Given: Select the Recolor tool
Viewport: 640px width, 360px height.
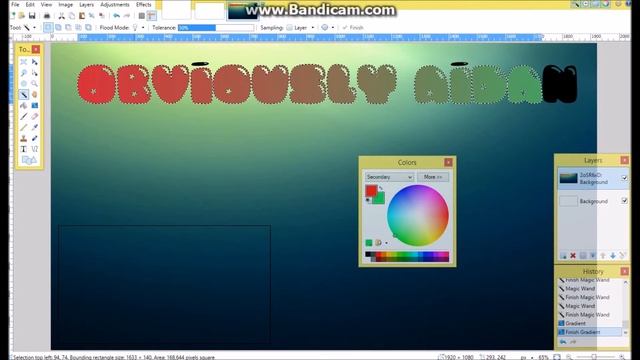Looking at the screenshot, I should (x=35, y=138).
